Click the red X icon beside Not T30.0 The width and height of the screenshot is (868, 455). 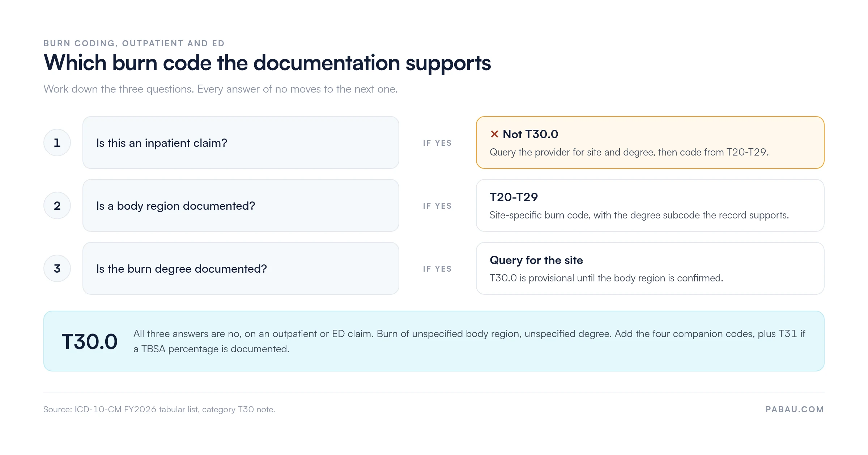494,134
